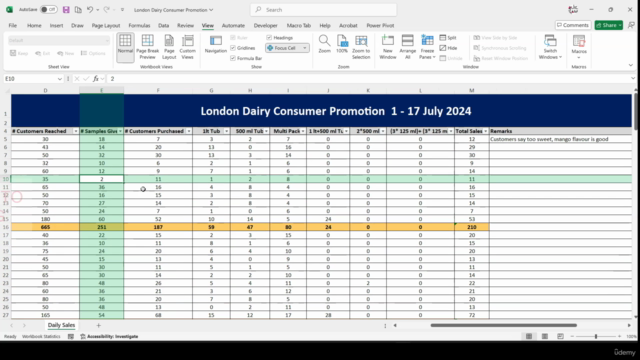The width and height of the screenshot is (640, 360).
Task: Switch to the Home tab
Action: click(x=34, y=25)
